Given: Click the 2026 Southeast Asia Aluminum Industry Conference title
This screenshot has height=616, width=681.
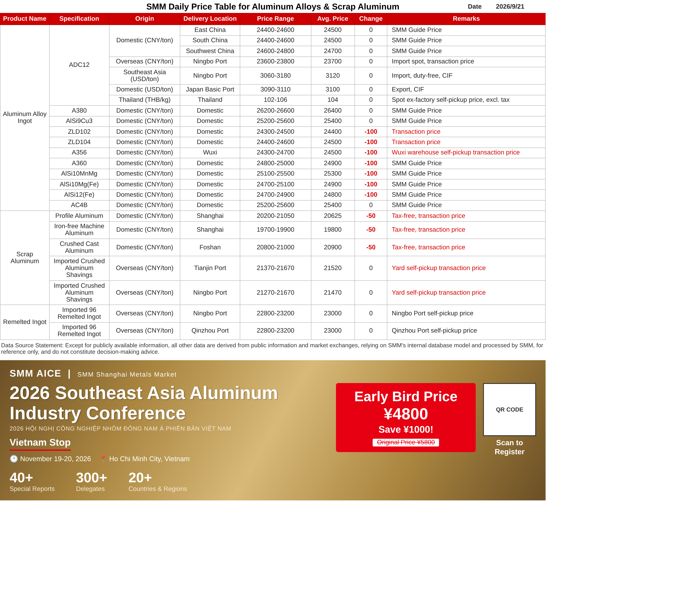Looking at the screenshot, I should [x=144, y=403].
